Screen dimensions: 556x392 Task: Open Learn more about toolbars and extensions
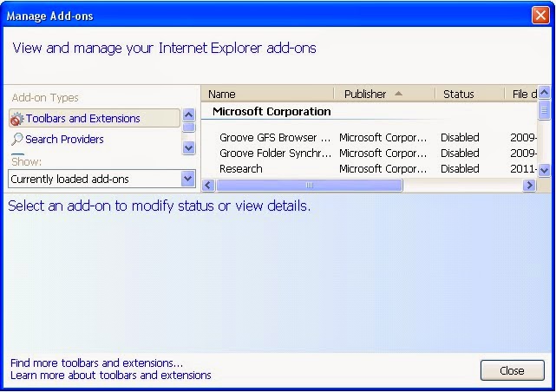111,375
